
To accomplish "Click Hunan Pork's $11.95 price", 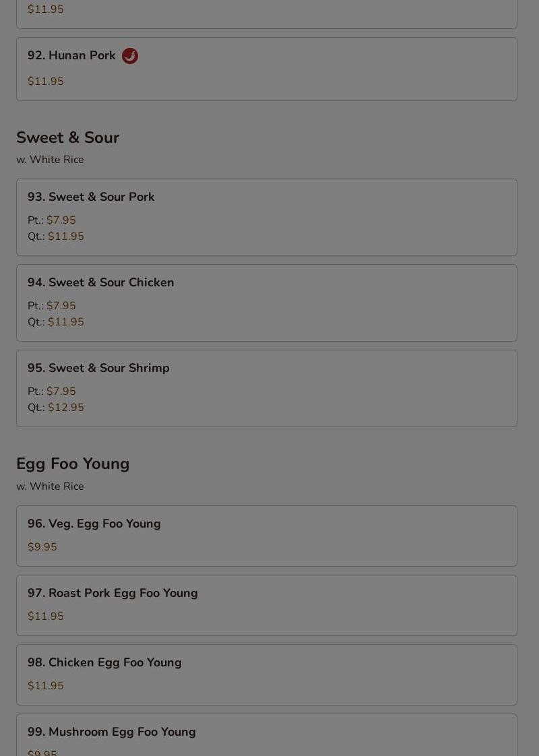I will (x=46, y=81).
